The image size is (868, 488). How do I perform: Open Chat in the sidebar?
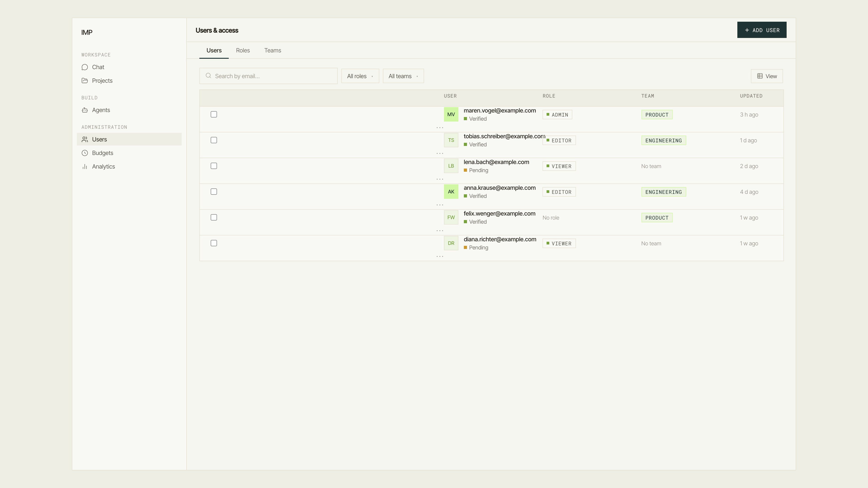click(x=129, y=67)
